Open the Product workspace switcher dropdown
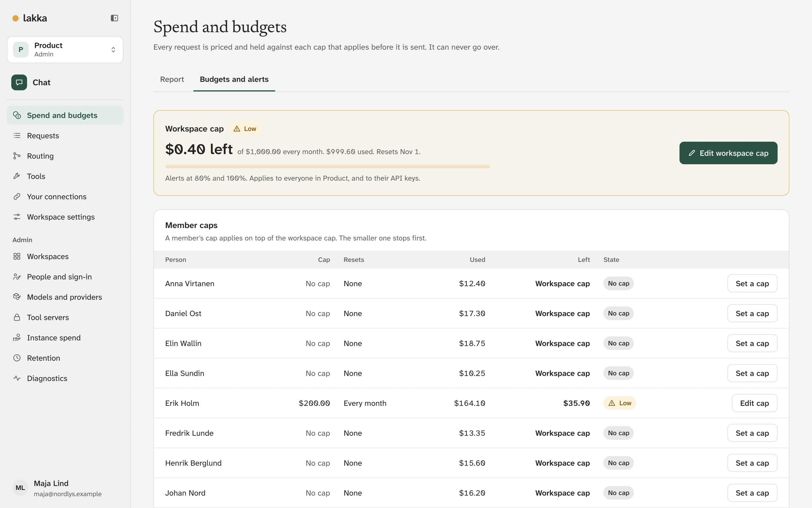812x508 pixels. [65, 50]
